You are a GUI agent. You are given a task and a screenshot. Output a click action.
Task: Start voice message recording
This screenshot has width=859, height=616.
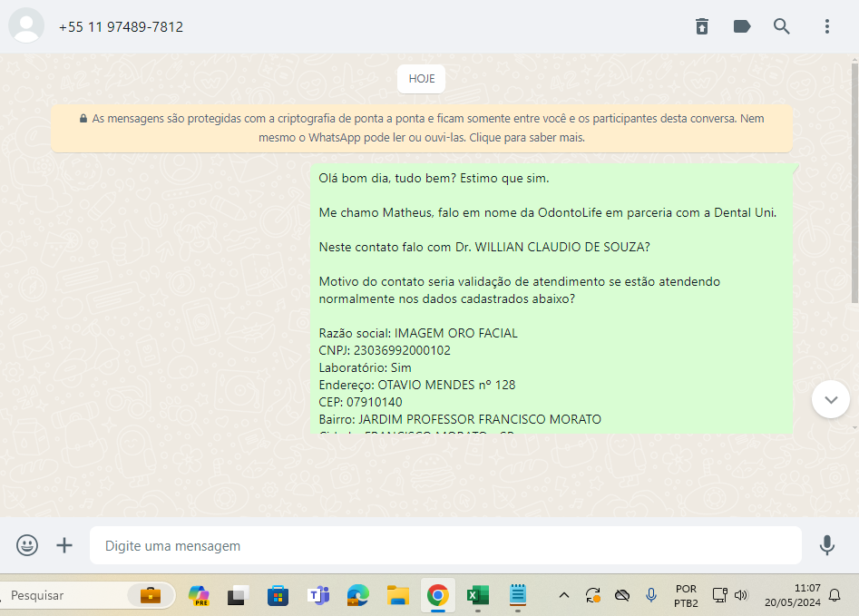coord(826,545)
